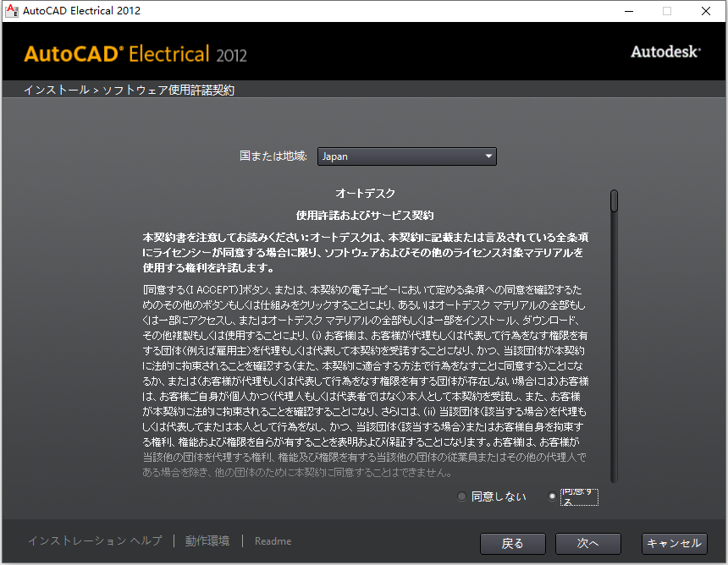Image resolution: width=728 pixels, height=565 pixels.
Task: Click the 次へ next button
Action: coord(587,543)
